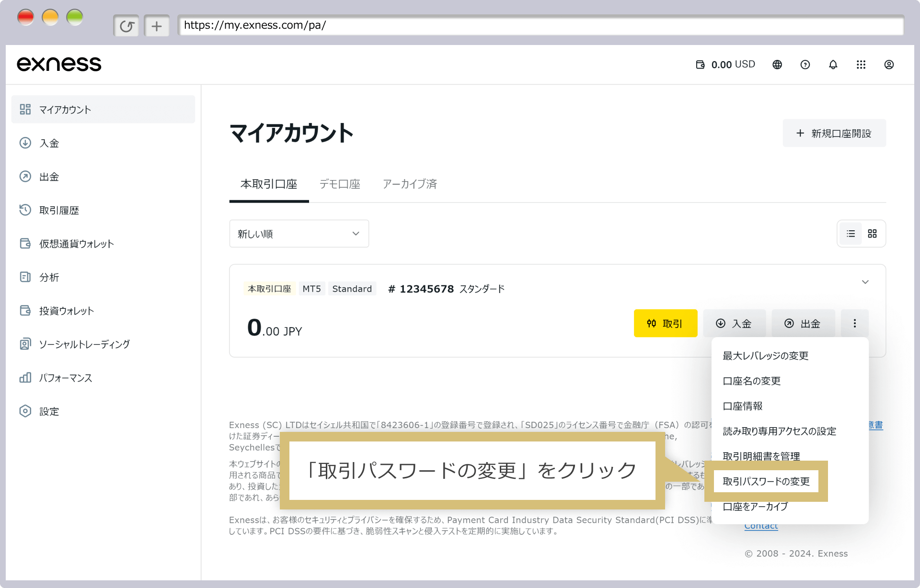Image resolution: width=920 pixels, height=588 pixels.
Task: Click the macOS green maximize button
Action: [75, 17]
